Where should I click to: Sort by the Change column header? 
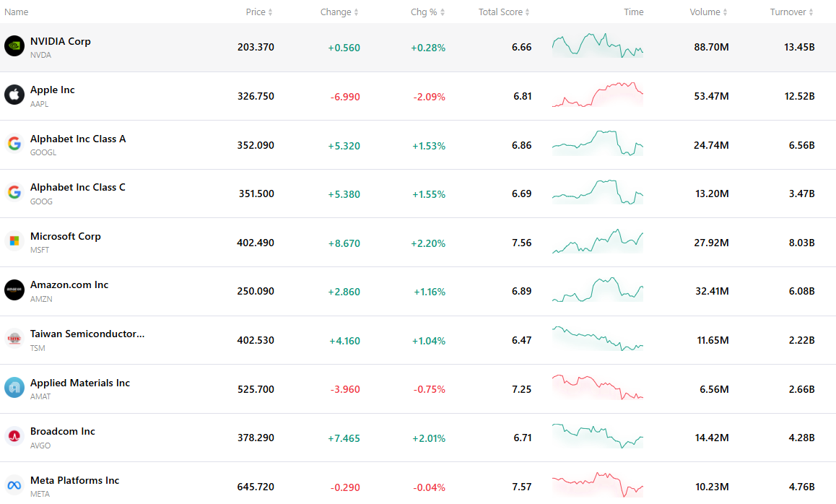(x=339, y=12)
